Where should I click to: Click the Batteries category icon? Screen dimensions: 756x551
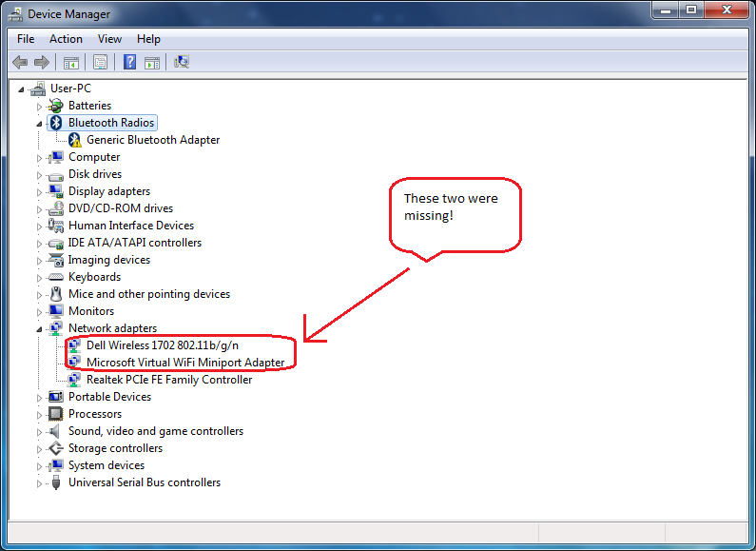point(56,106)
